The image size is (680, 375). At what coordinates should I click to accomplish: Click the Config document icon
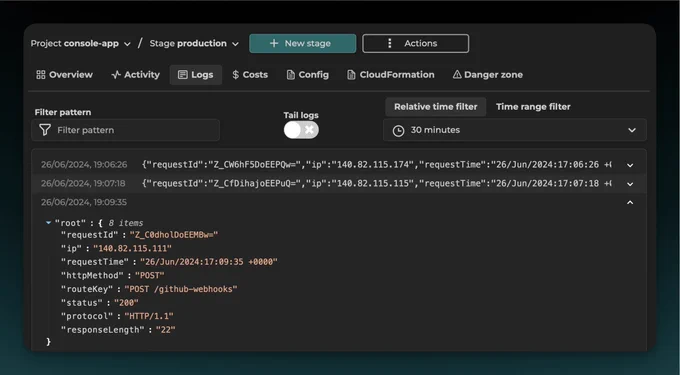291,75
